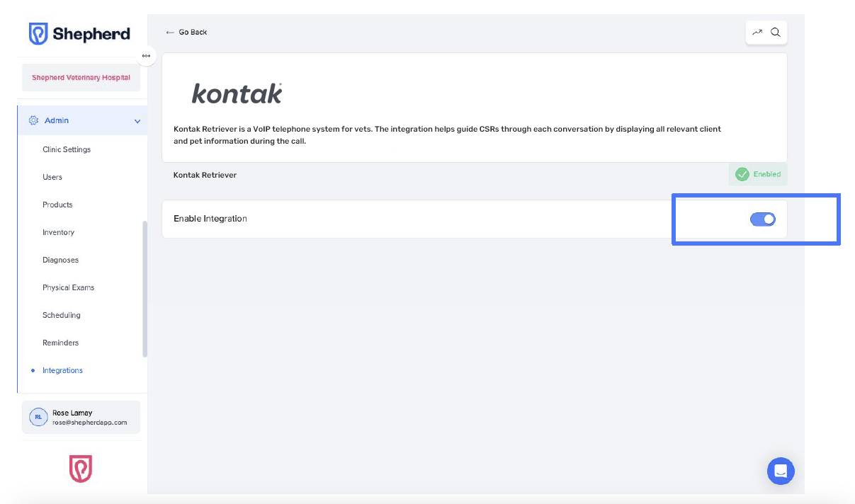Toggle the Enable Integration switch

[762, 219]
